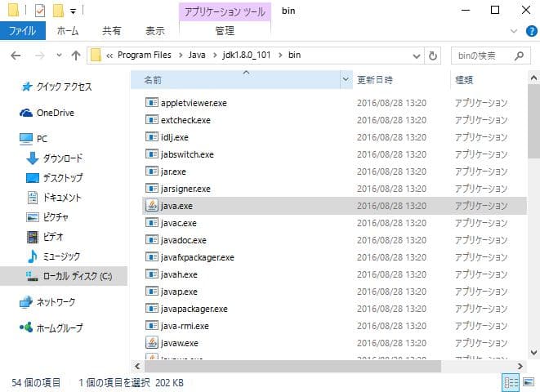Select the javafxpackager.exe file icon

151,257
